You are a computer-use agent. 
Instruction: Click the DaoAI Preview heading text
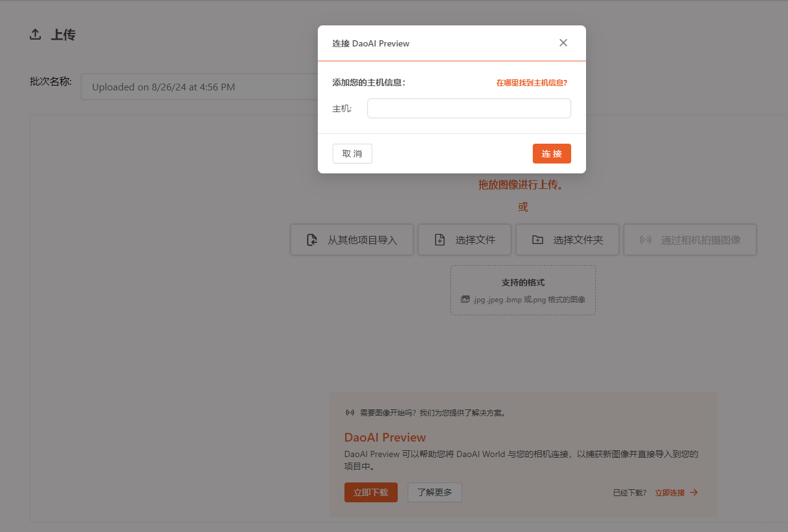click(385, 437)
